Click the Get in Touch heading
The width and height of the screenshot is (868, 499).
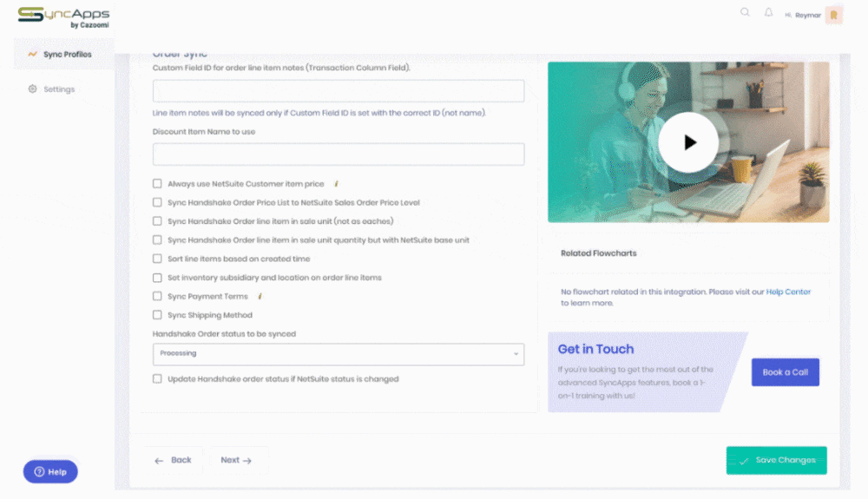click(595, 349)
